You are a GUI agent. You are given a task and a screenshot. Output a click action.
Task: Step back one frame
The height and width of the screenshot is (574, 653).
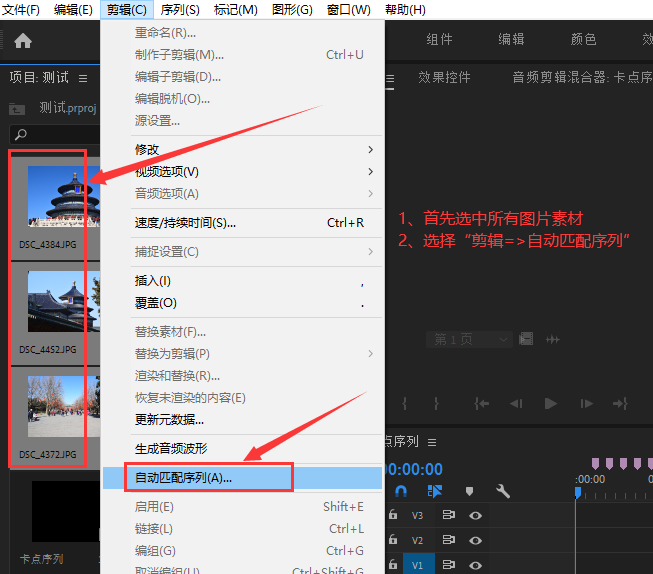point(516,403)
